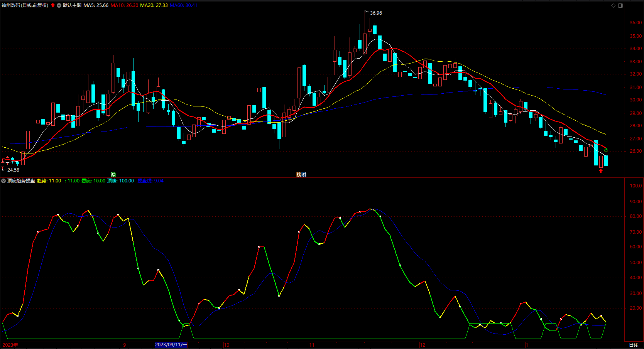Click the 24.58 low price label
Viewport: 644px width, 349px height.
click(13, 170)
